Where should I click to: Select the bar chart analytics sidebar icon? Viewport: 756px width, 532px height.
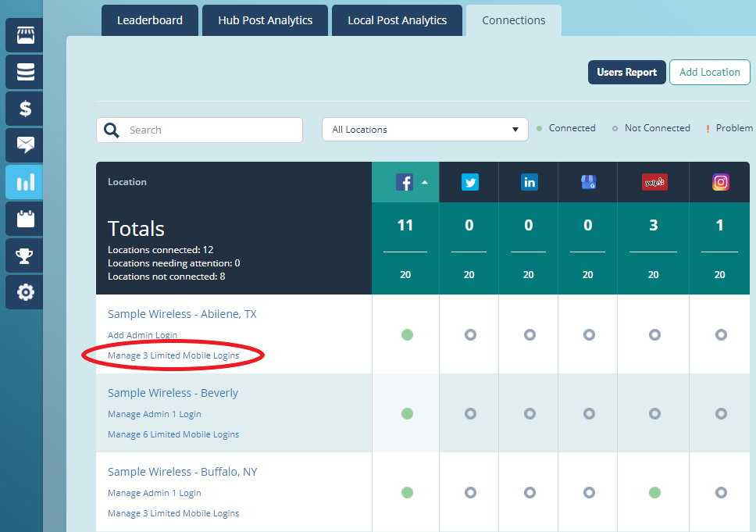(x=25, y=182)
